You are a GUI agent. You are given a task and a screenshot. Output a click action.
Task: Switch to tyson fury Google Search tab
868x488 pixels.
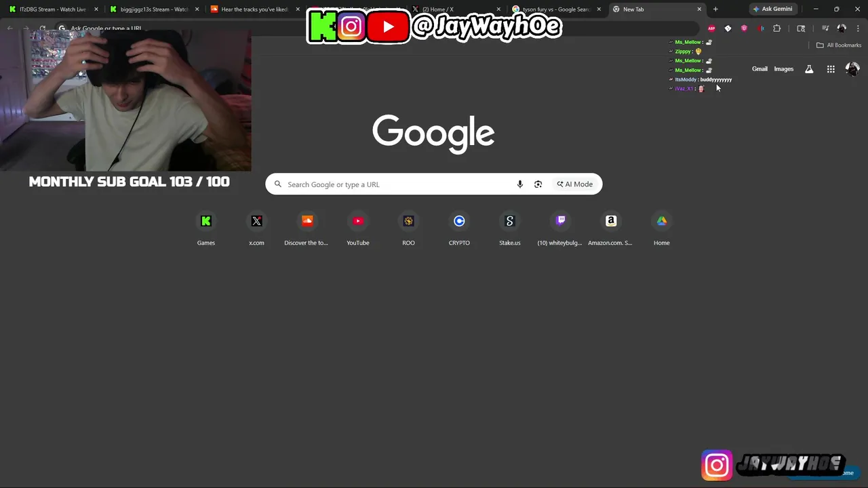556,9
